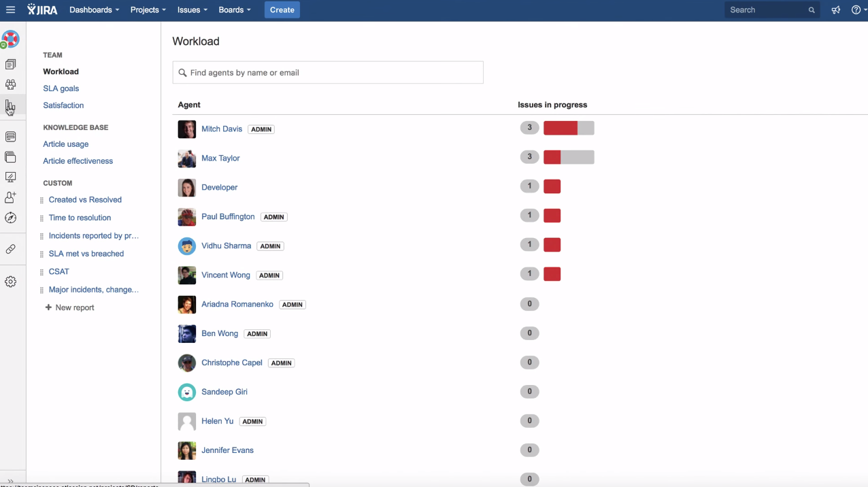Open Helen Yu agent link
868x487 pixels.
(x=218, y=422)
